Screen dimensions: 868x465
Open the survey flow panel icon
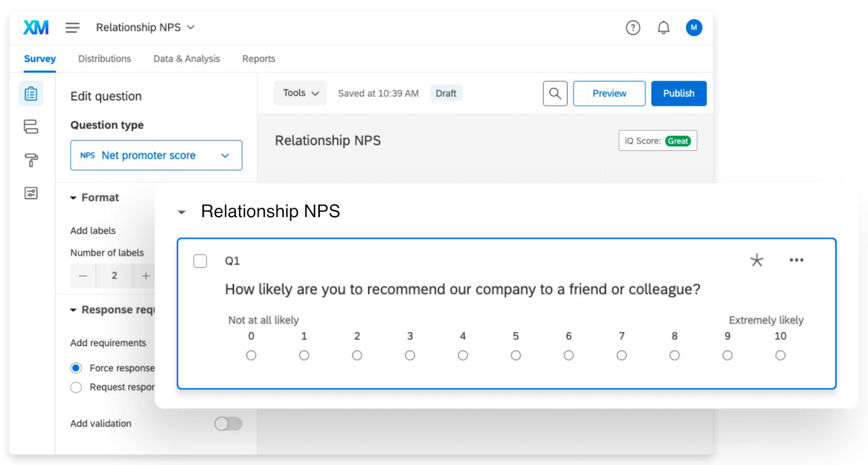point(31,127)
